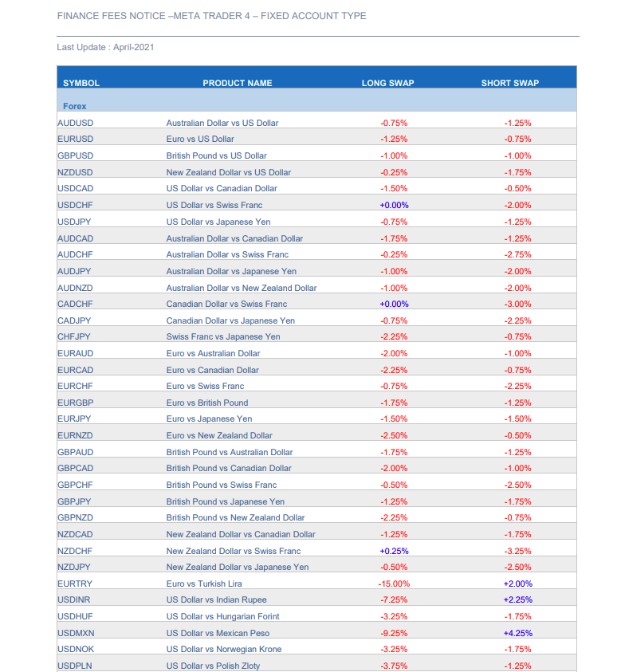Click the CADCHF symbol
This screenshot has height=672, width=621.
coord(75,304)
